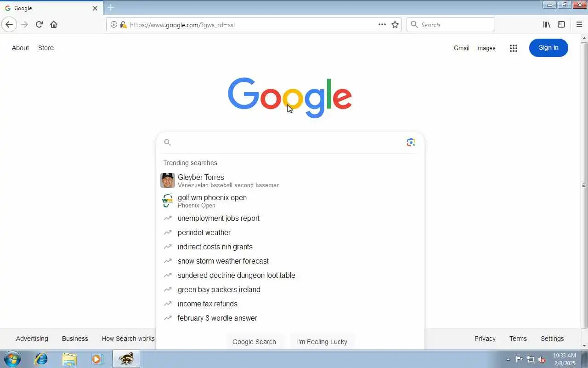The width and height of the screenshot is (588, 368).
Task: Select snow storm weather forecast suggestion
Action: coord(290,261)
